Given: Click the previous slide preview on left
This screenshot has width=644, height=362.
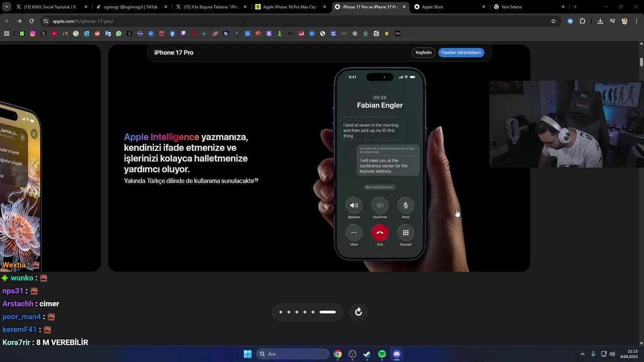Looking at the screenshot, I should 50,158.
